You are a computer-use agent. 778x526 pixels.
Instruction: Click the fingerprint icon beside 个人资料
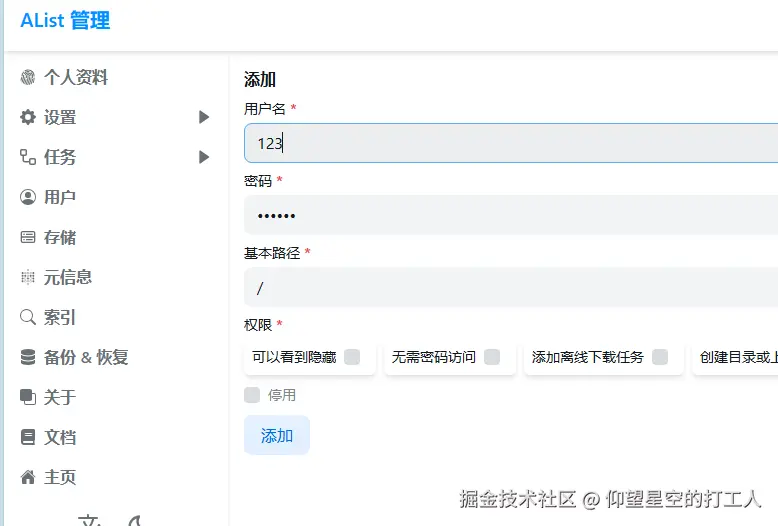click(28, 77)
